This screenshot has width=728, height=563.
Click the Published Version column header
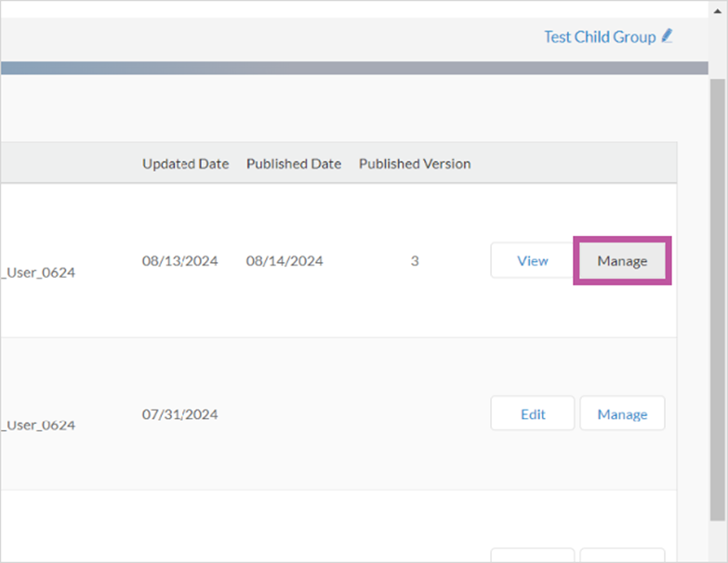[x=415, y=164]
